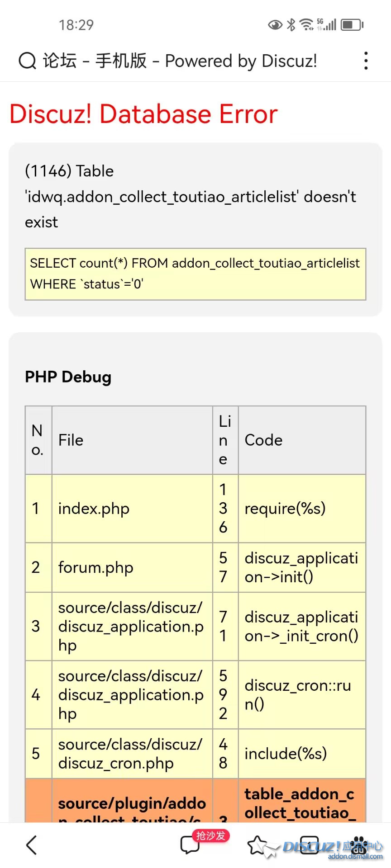Click the 'discuz_application->init()' code cell
Image resolution: width=391 pixels, height=868 pixels.
click(302, 567)
